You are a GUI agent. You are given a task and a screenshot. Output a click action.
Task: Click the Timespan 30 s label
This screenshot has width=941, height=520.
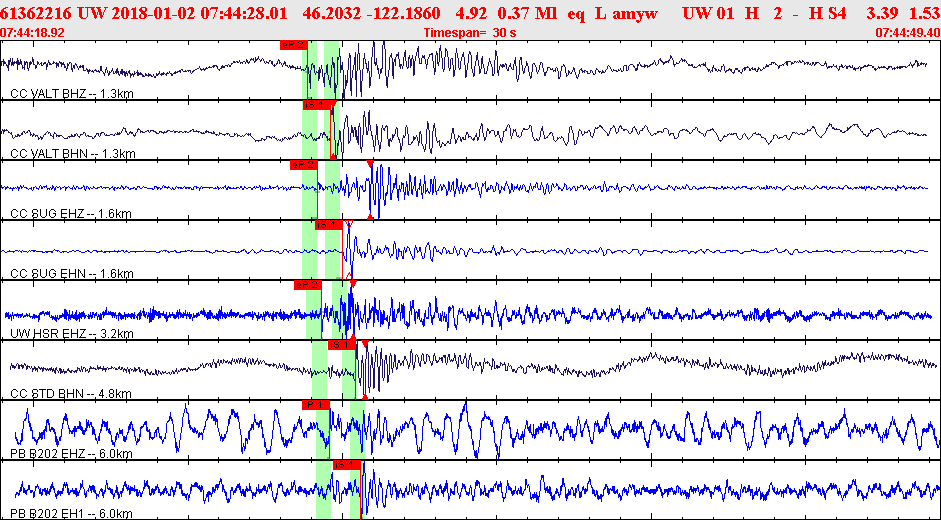pos(470,33)
